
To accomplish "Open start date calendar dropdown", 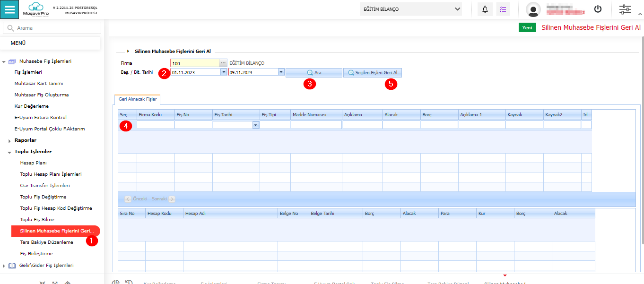I will 224,72.
